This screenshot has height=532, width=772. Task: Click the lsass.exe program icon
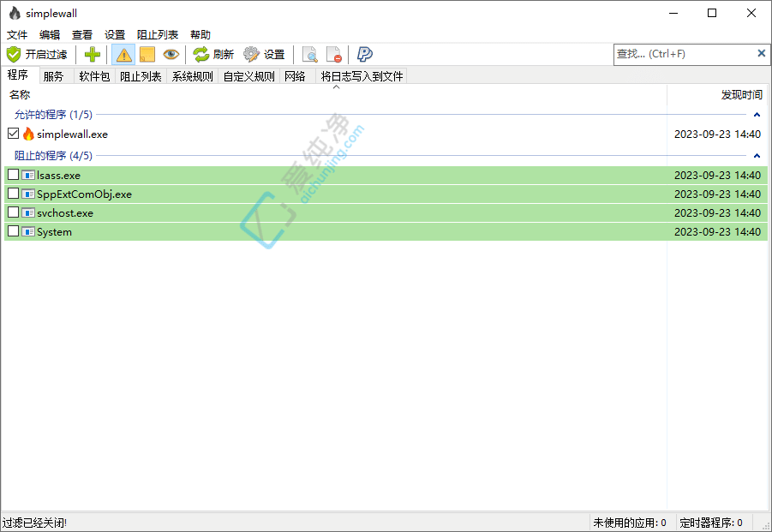[28, 176]
